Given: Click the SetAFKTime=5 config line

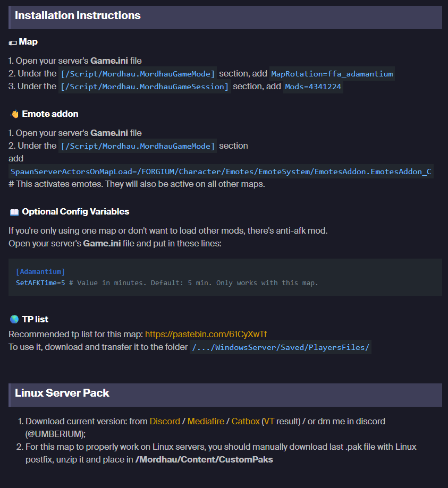Looking at the screenshot, I should click(40, 282).
